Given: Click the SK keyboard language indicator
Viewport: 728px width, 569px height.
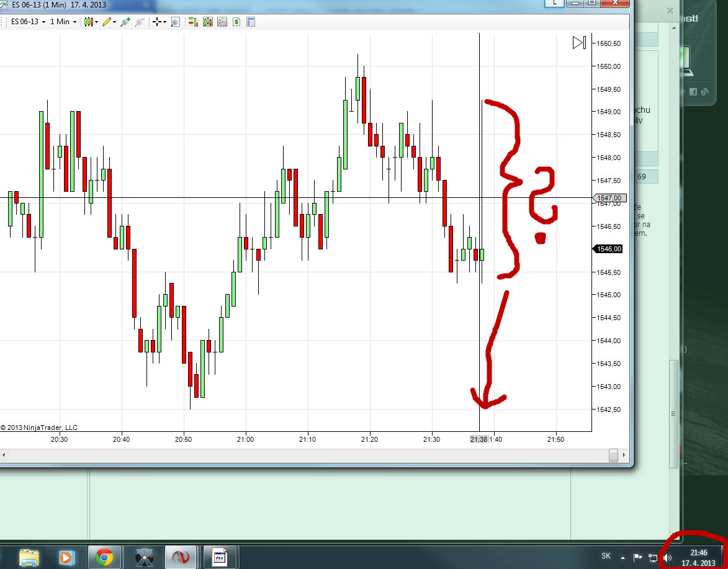Looking at the screenshot, I should (606, 555).
